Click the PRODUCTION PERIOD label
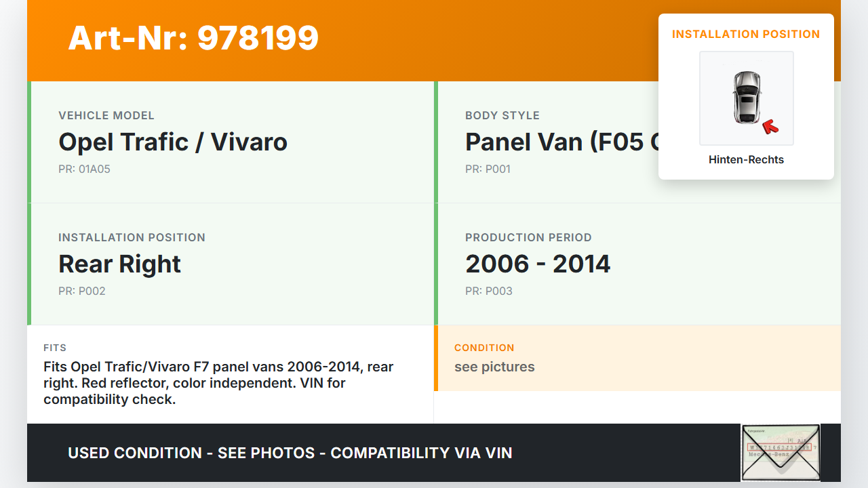 pyautogui.click(x=528, y=238)
